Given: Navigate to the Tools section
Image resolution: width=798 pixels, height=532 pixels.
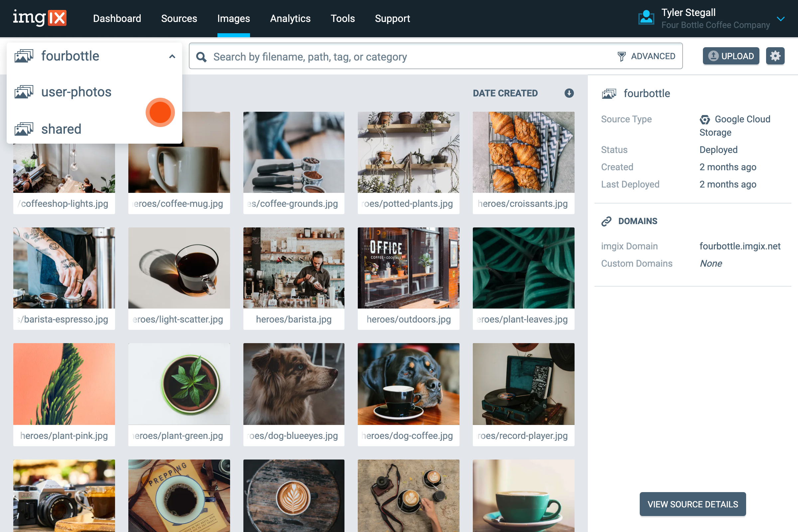Looking at the screenshot, I should pyautogui.click(x=343, y=19).
